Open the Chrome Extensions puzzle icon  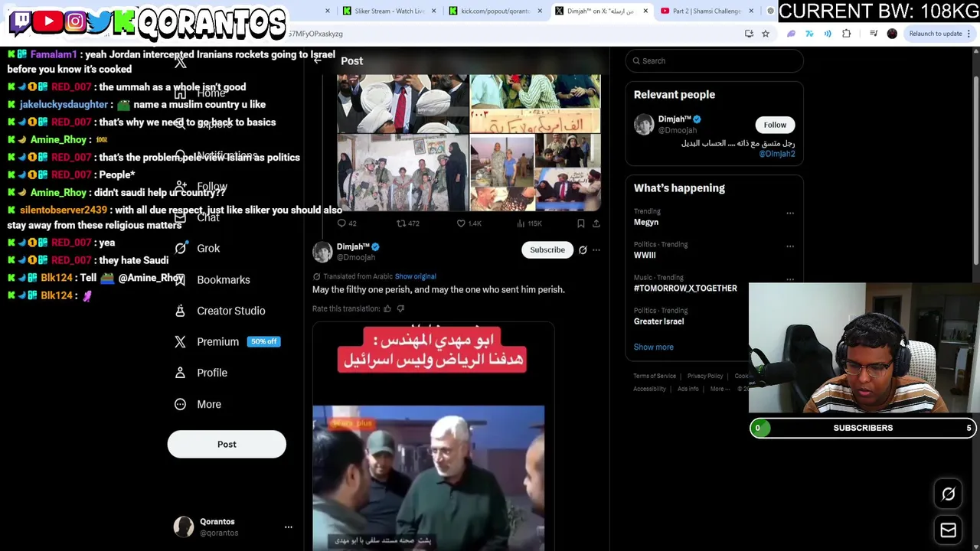[x=846, y=34]
